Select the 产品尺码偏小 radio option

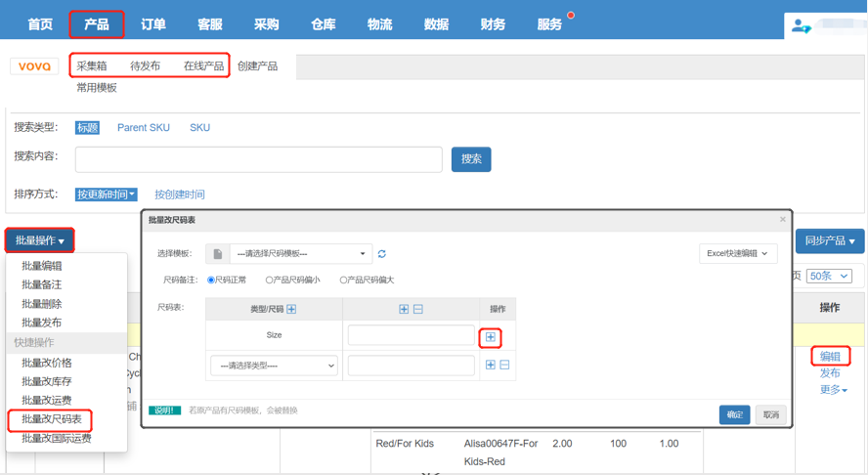coord(271,281)
